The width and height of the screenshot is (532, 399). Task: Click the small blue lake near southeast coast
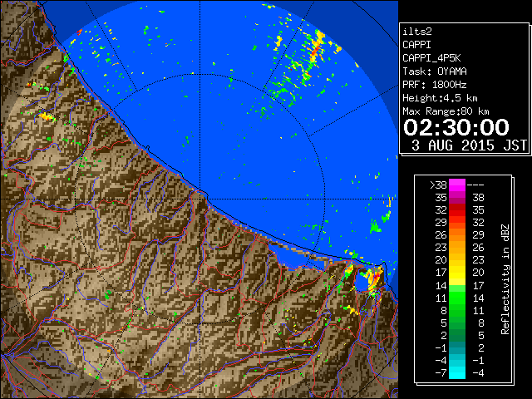[361, 283]
